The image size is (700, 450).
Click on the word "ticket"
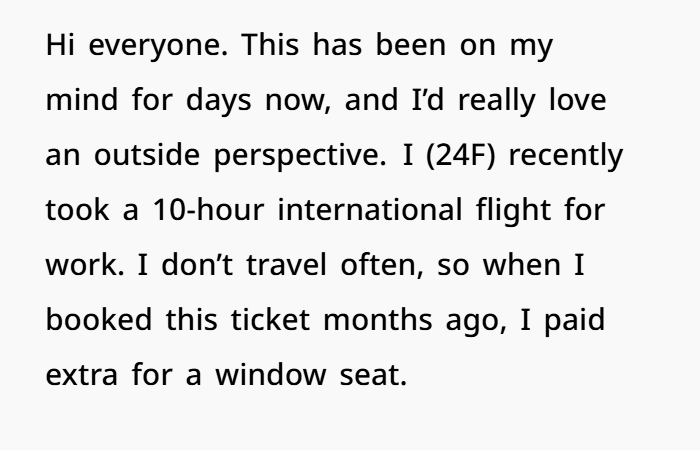pos(270,319)
